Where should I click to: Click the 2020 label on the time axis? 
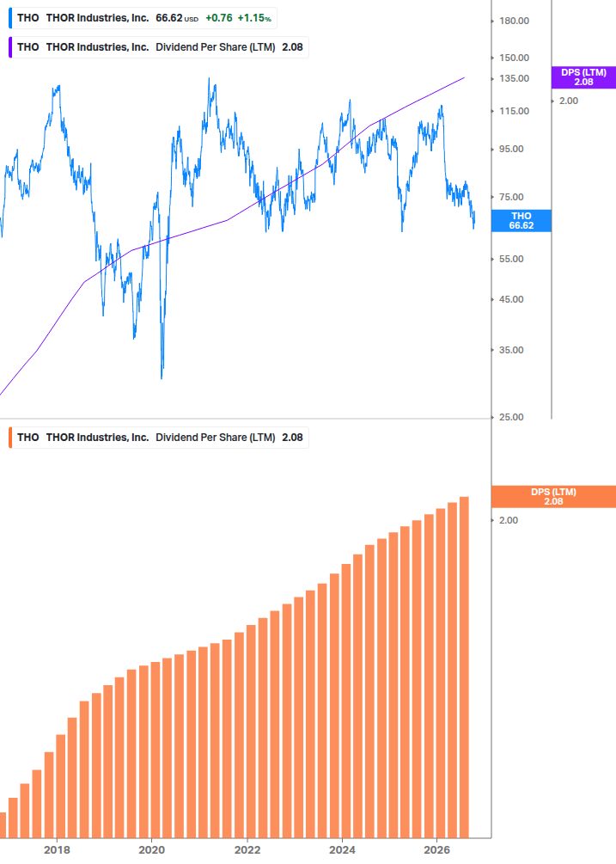151,850
